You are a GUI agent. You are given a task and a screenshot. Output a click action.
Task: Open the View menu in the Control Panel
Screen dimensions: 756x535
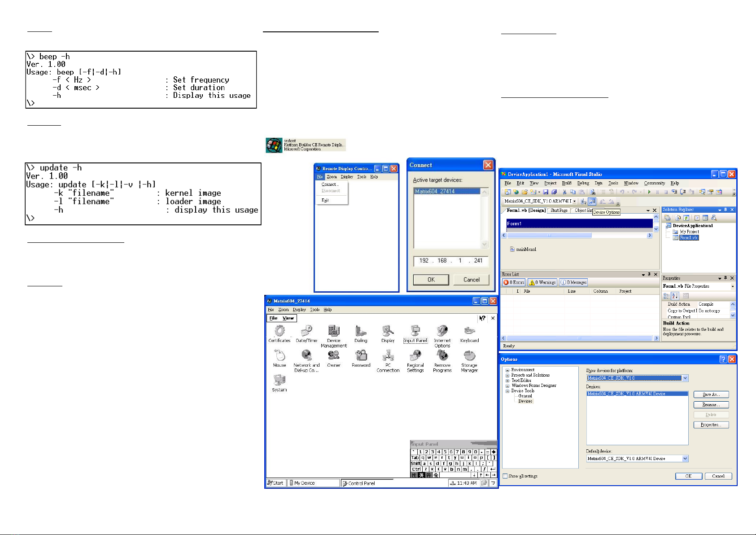[288, 318]
